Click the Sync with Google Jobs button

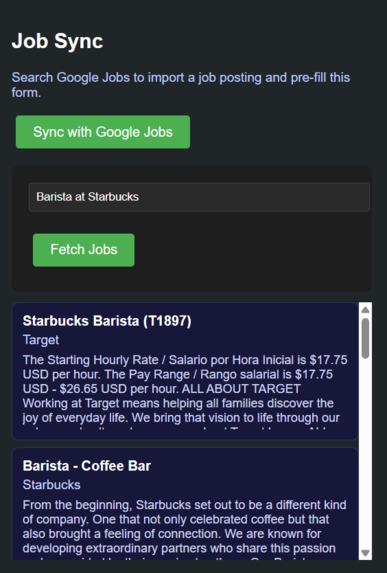[103, 132]
